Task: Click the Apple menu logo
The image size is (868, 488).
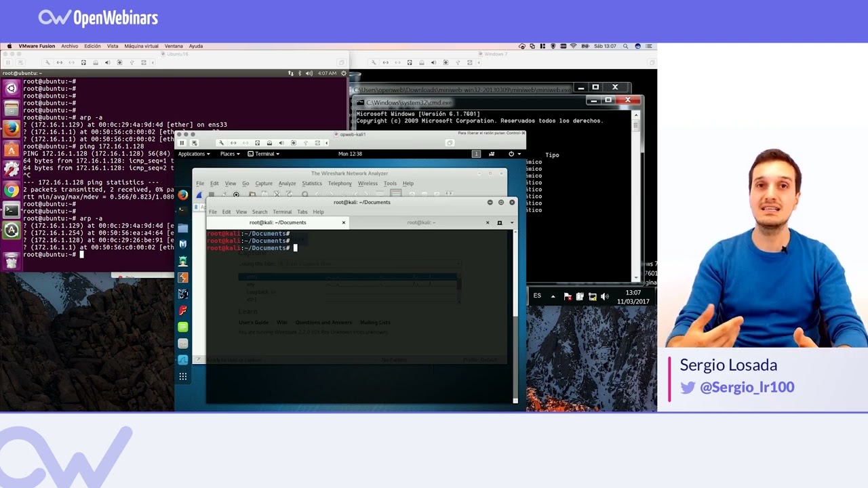Action: (x=9, y=46)
